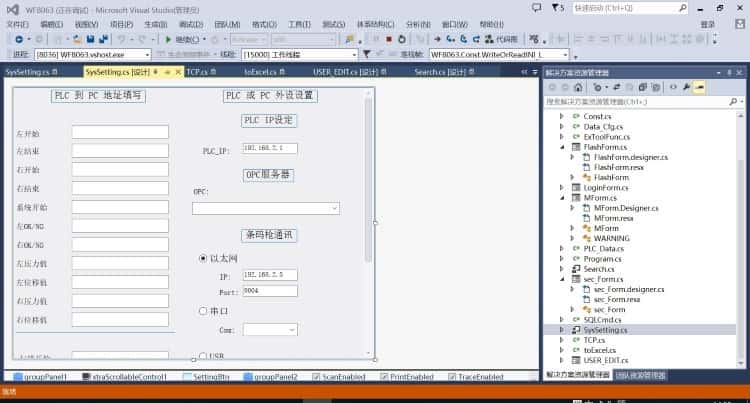Viewport: 750px width, 403px height.
Task: Click Sync with Active Document icon
Action: coord(617,87)
